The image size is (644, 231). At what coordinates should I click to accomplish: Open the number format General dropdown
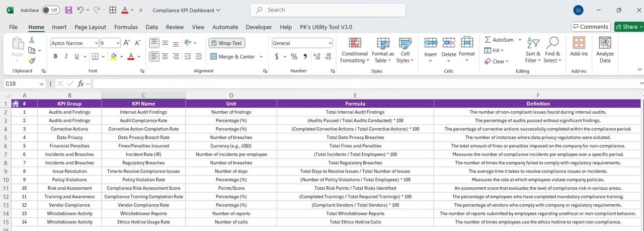[330, 43]
